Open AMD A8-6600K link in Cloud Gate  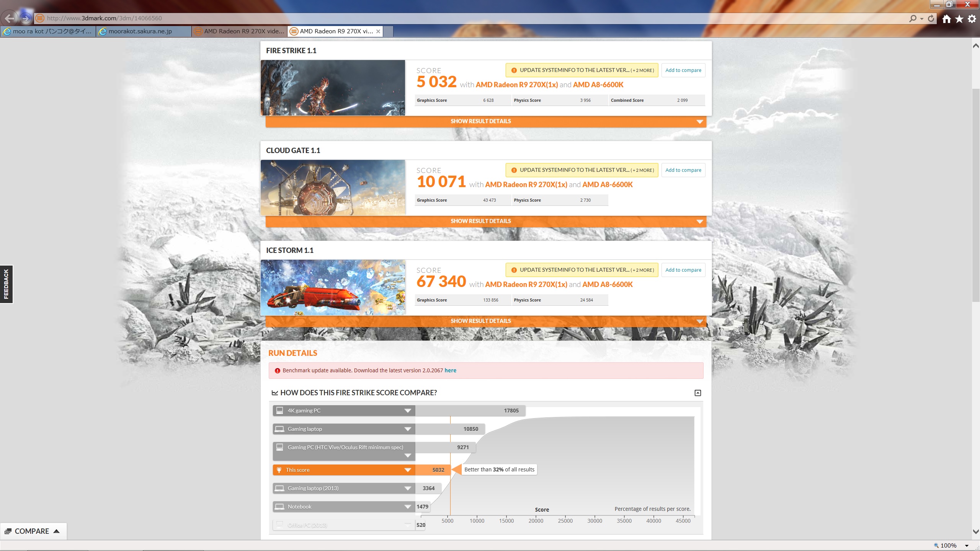tap(608, 184)
